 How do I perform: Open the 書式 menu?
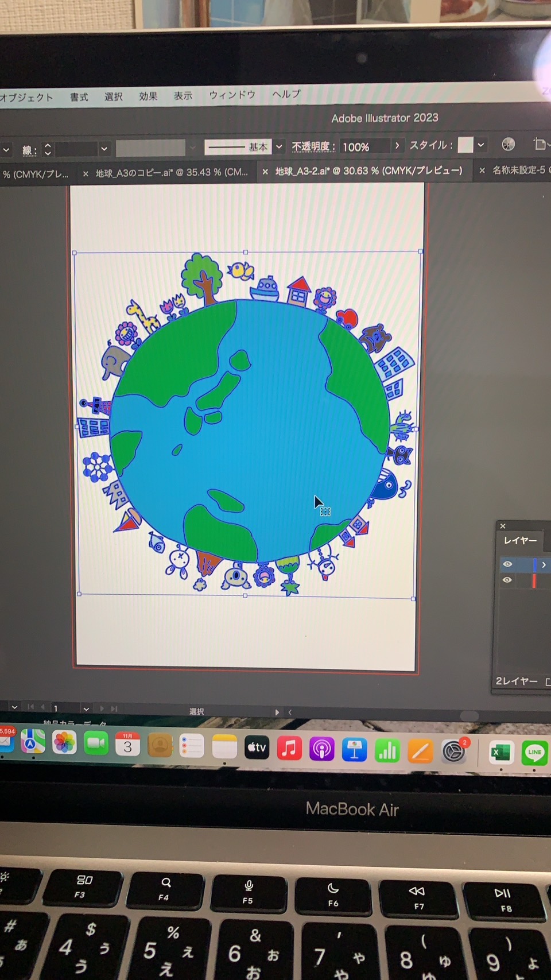point(79,97)
